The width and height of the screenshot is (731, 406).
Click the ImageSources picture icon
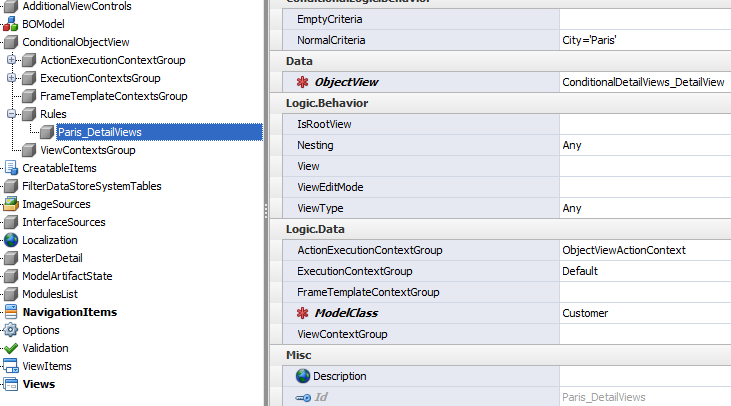[11, 204]
